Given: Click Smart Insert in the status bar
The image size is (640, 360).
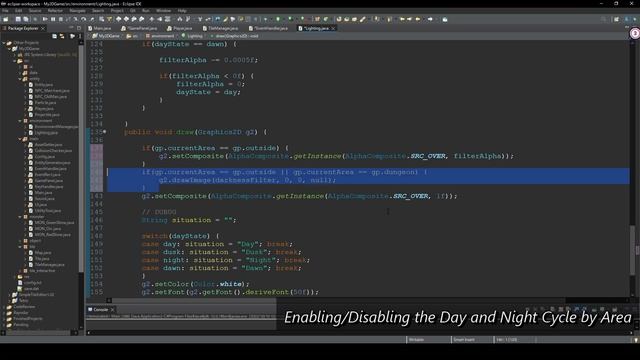Looking at the screenshot, I should point(464,340).
